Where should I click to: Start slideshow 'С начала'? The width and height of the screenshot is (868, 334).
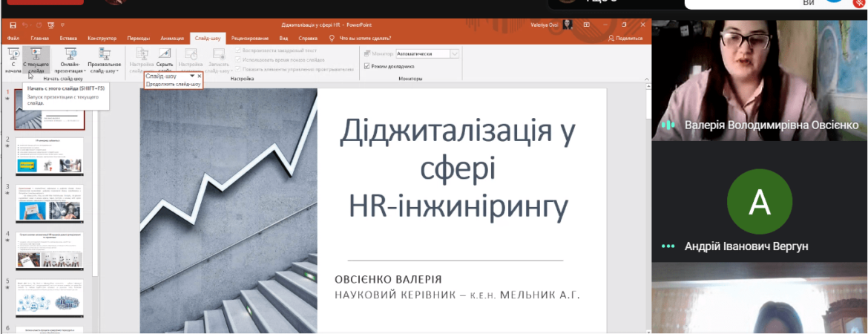13,60
